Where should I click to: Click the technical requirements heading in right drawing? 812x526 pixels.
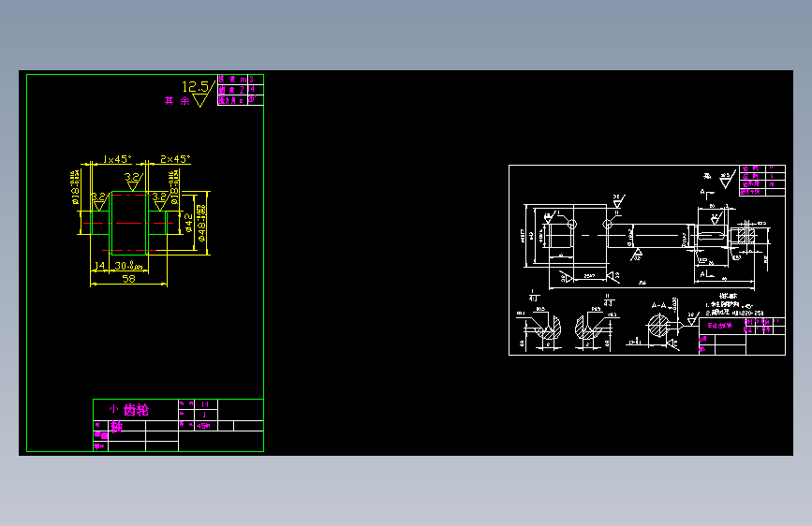click(x=728, y=296)
